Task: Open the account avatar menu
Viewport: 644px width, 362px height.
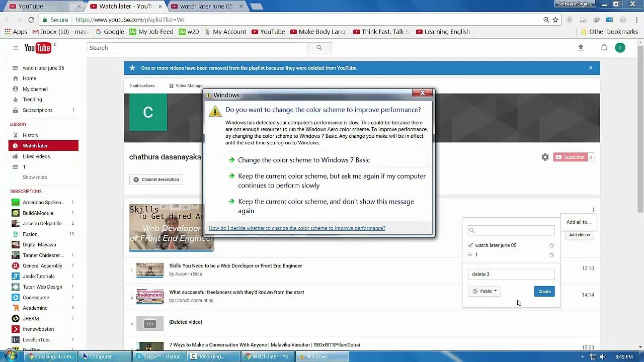Action: tap(620, 48)
